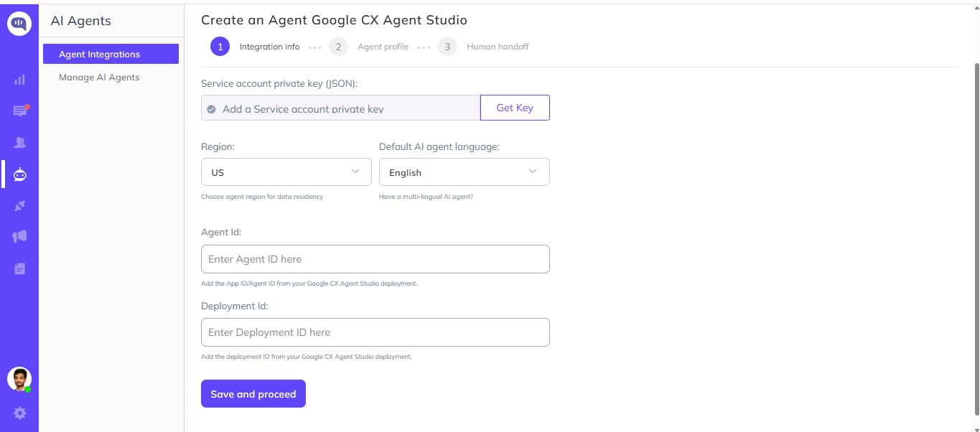Click the 'Deployment Id:' label
Screen dimensions: 980x432
click(x=235, y=306)
